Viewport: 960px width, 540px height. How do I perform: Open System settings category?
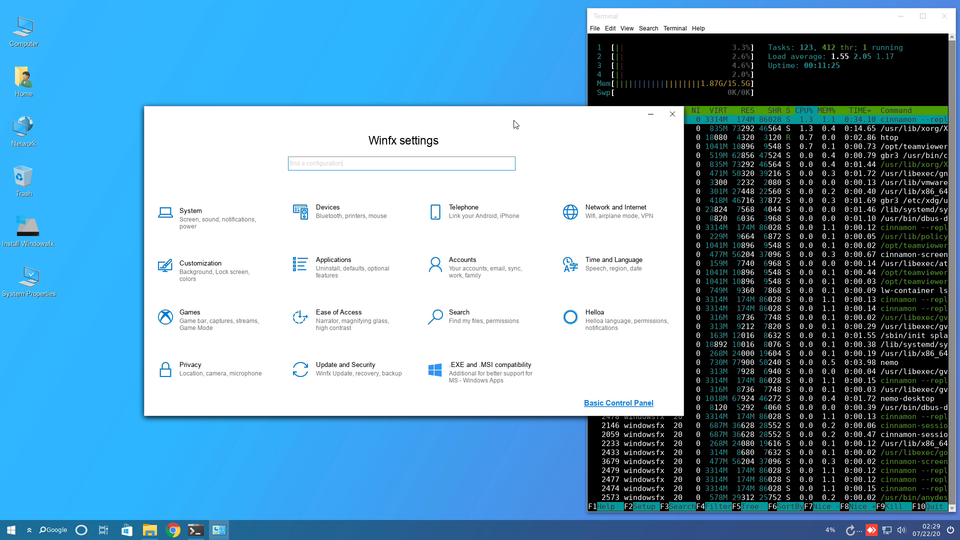pos(207,218)
